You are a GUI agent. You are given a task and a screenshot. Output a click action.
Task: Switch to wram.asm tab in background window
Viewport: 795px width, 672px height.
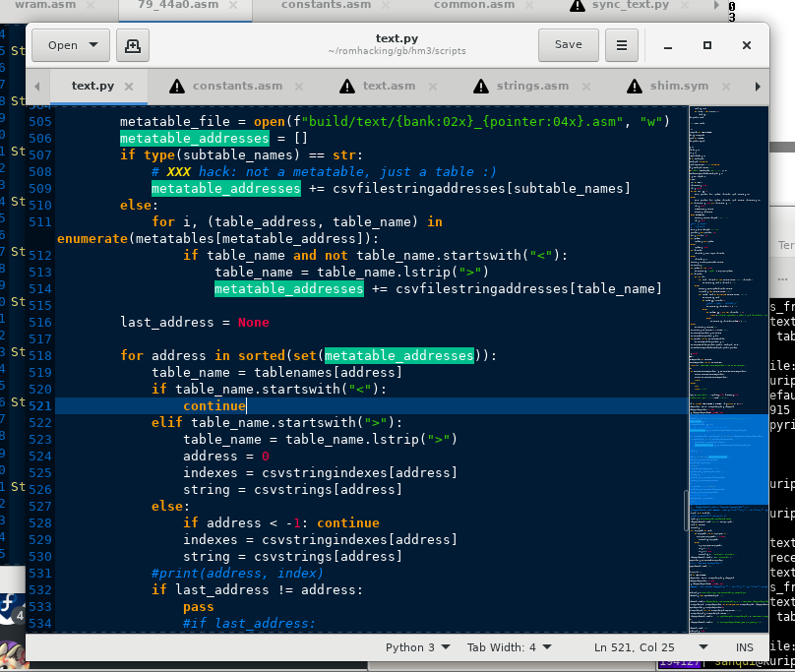click(45, 5)
